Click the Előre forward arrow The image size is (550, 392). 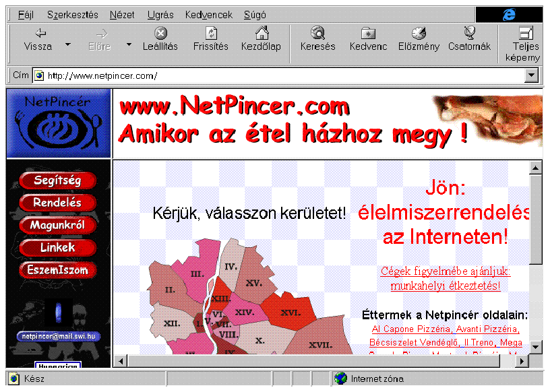[x=100, y=39]
